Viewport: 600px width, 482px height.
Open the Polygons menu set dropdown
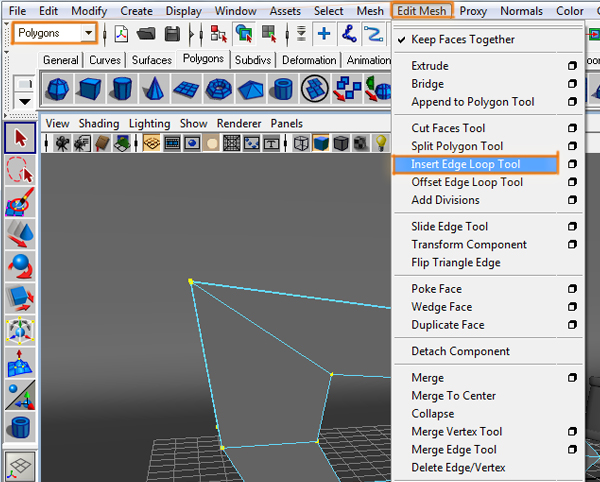pos(89,33)
